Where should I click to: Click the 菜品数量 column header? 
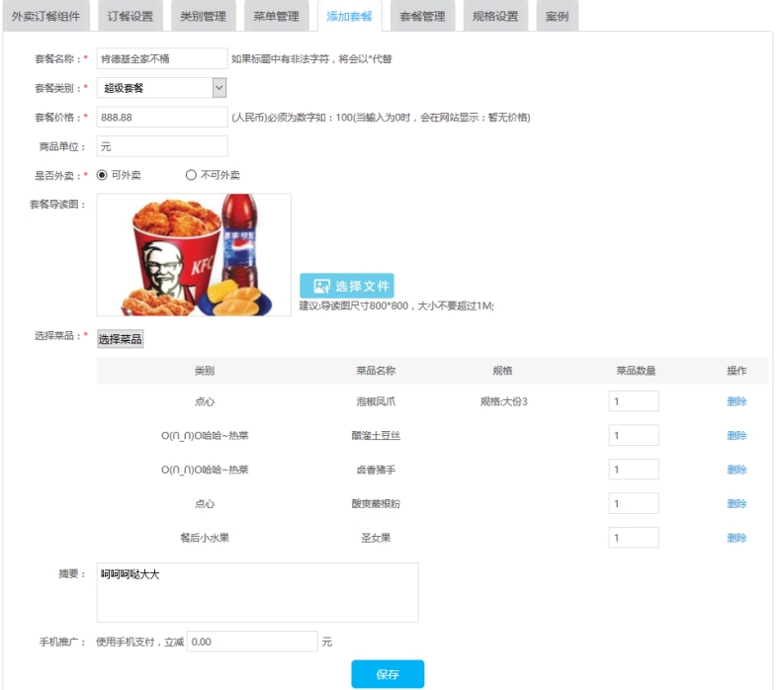[x=636, y=371]
